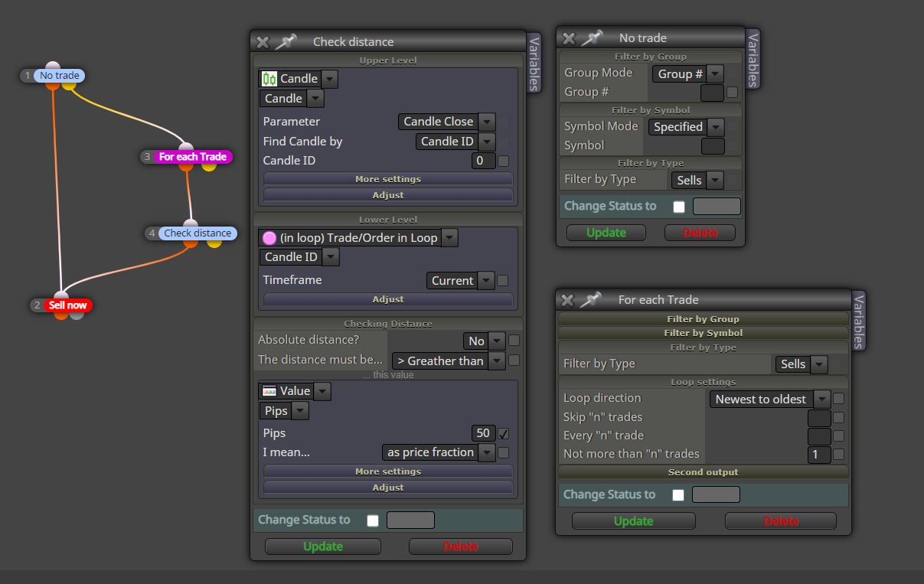Viewport: 924px width, 584px height.
Task: Click Update in For each Trade panel
Action: 634,521
